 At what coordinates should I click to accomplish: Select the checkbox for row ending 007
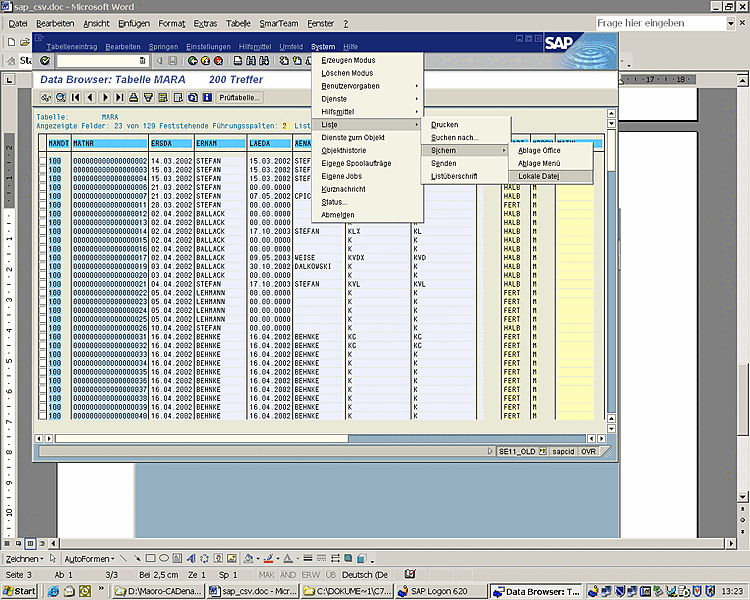(42, 196)
